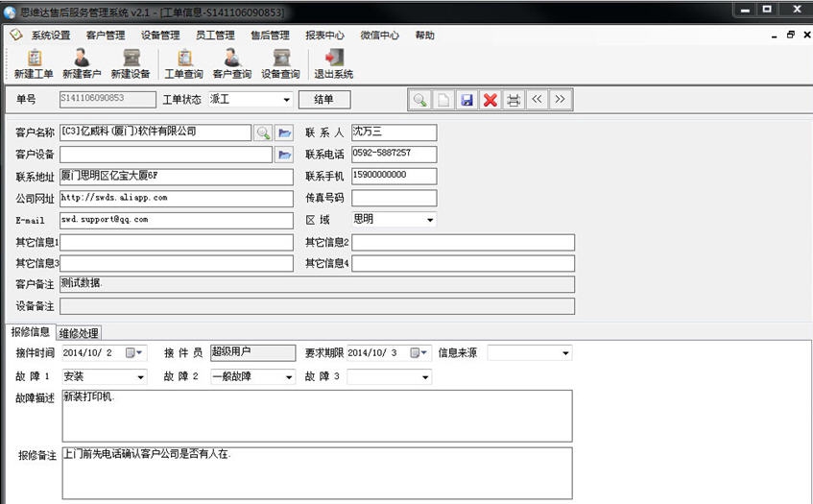Screen dimensions: 813x504
Task: Click the 其它信息4 field
Action: (x=463, y=263)
